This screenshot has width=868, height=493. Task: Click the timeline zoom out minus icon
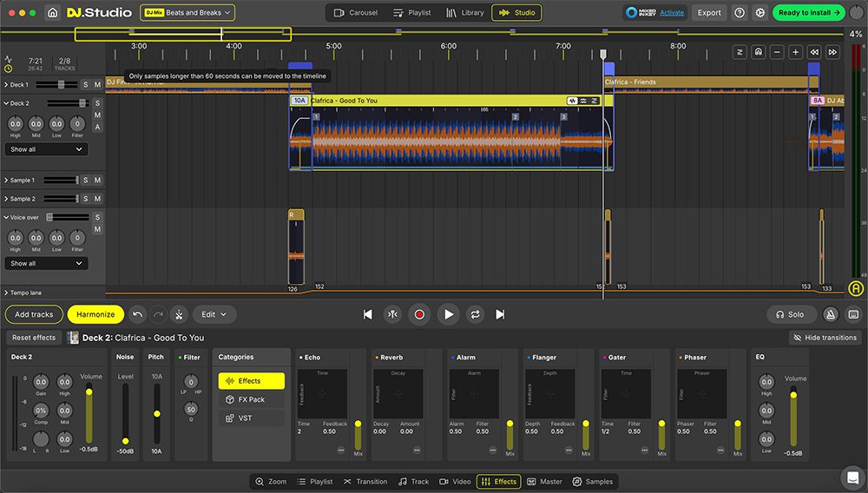[777, 52]
